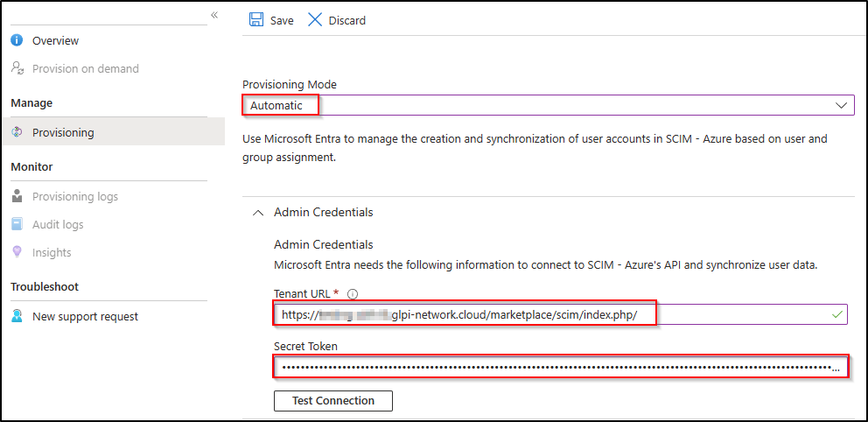
Task: Click the Provision on demand icon
Action: click(17, 69)
